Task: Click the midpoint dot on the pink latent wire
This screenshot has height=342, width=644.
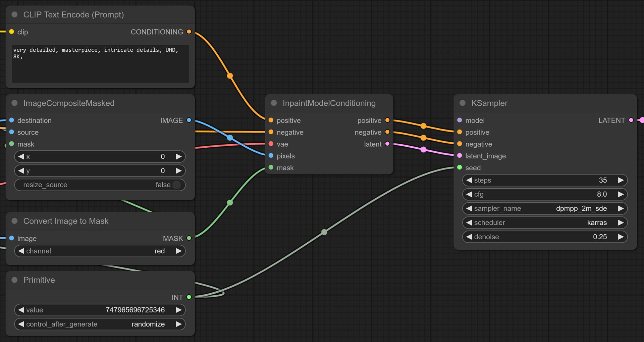Action: click(x=423, y=150)
